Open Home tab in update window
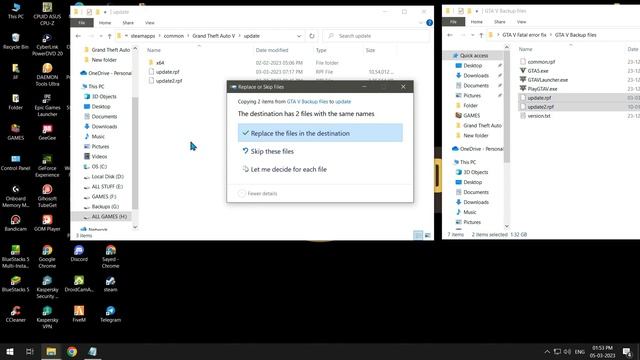 coord(105,23)
